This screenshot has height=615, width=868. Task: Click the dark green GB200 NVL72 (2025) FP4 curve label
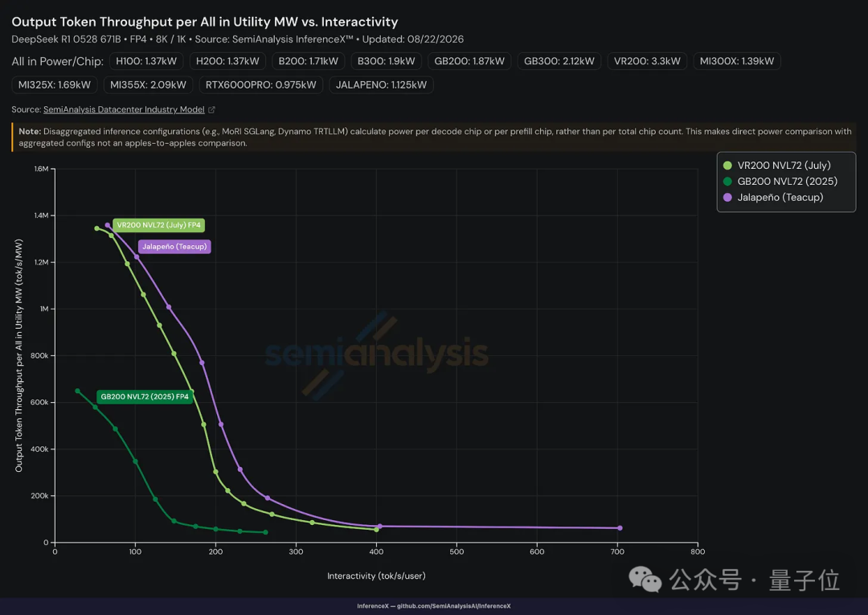145,396
